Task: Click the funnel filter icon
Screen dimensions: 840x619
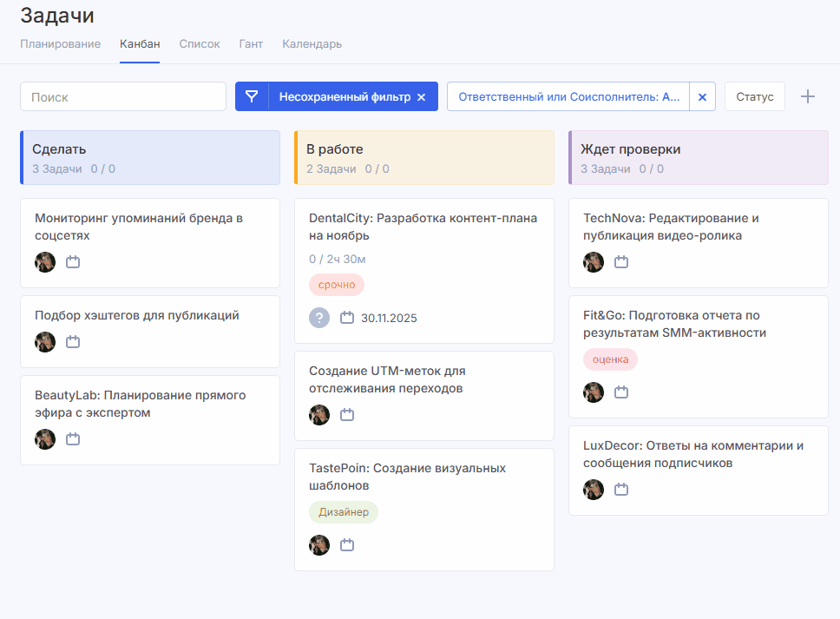Action: pyautogui.click(x=252, y=97)
